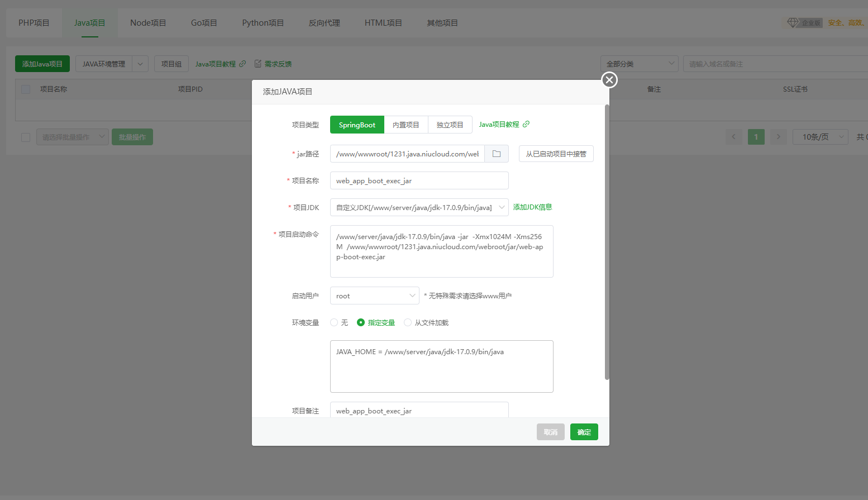Expand the 项目JDK dropdown
The image size is (868, 500).
click(501, 207)
